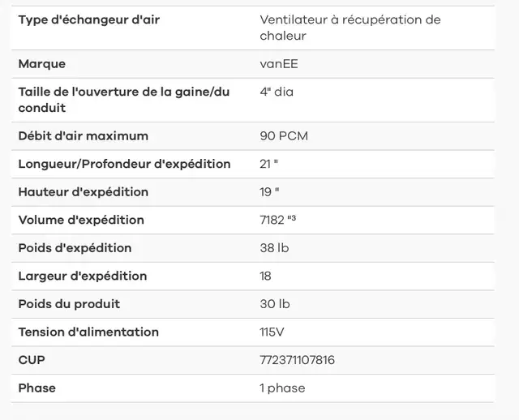Click "Taille de l'ouverture de la gaine/du conduit"
Viewport: 519px width, 420px height.
(x=124, y=100)
